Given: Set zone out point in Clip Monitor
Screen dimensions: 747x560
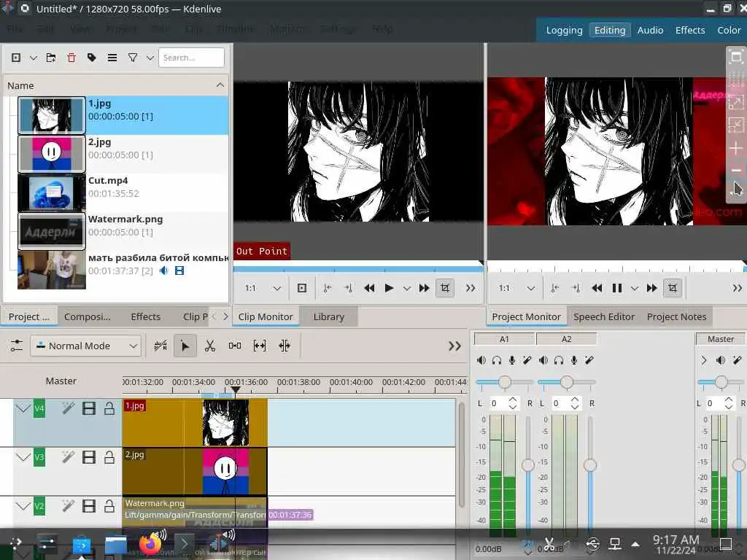Looking at the screenshot, I should click(348, 288).
